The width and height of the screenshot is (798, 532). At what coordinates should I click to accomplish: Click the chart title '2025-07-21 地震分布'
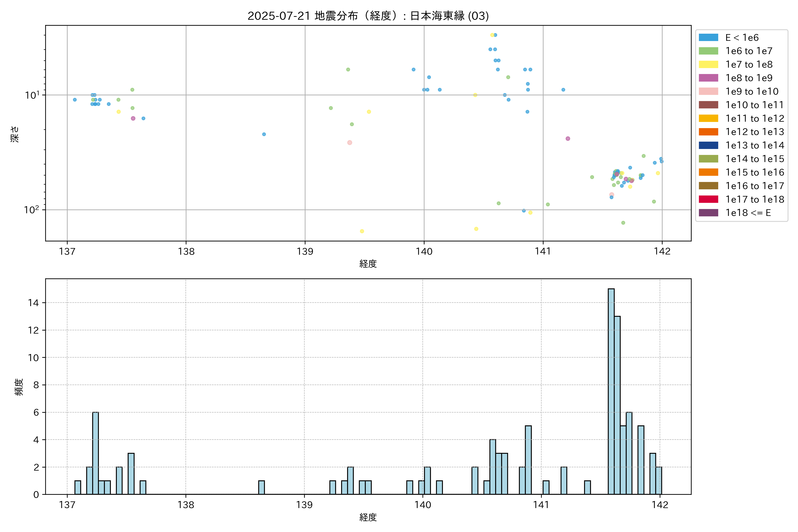tap(368, 16)
